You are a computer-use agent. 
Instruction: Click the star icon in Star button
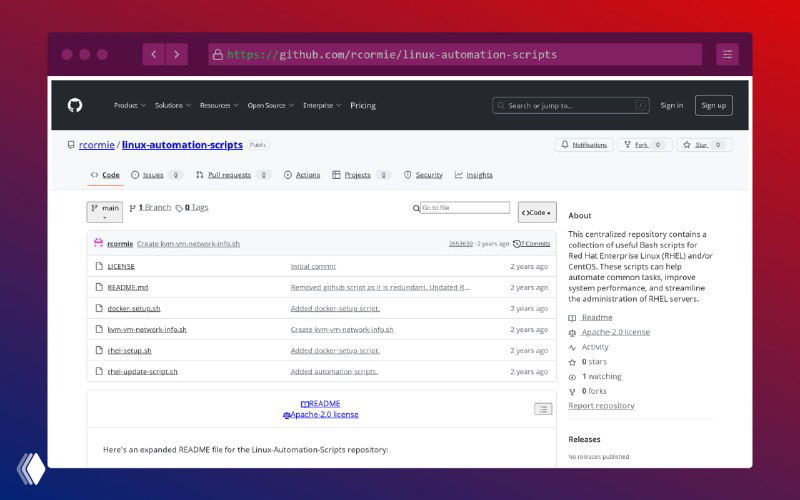pos(687,145)
